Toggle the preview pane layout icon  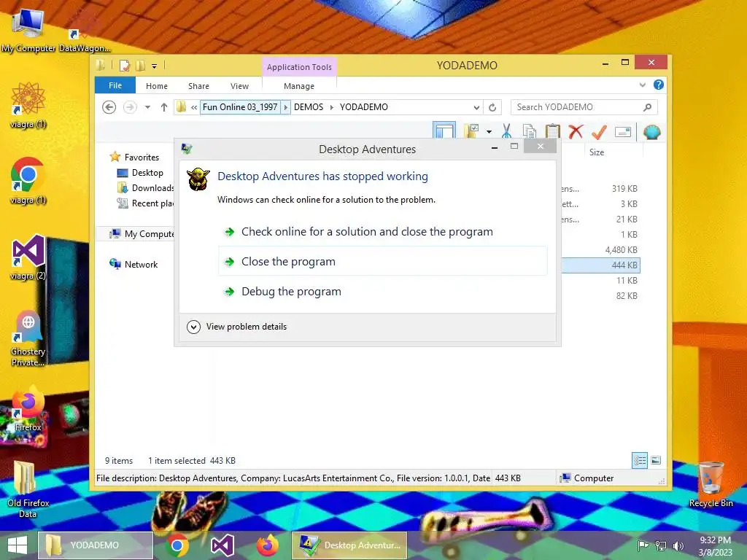pos(444,131)
